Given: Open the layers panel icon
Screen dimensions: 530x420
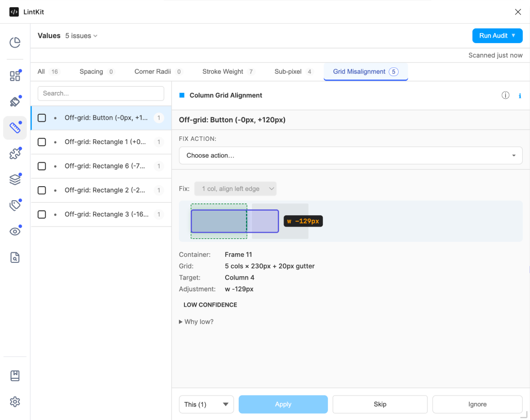Looking at the screenshot, I should click(15, 179).
